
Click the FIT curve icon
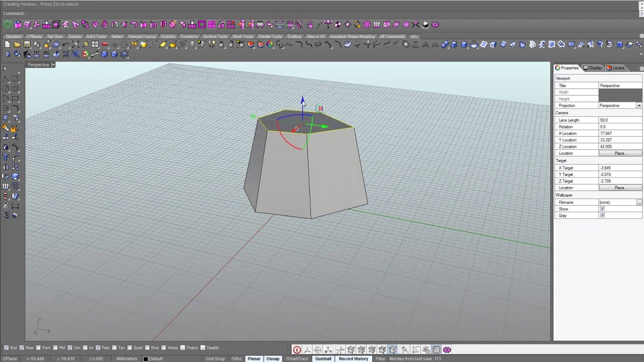tap(37, 54)
